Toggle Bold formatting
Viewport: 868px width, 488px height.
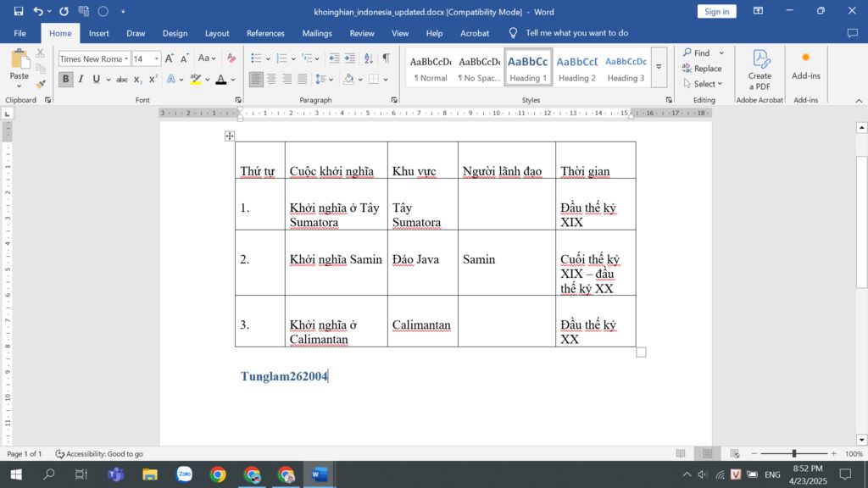[65, 79]
